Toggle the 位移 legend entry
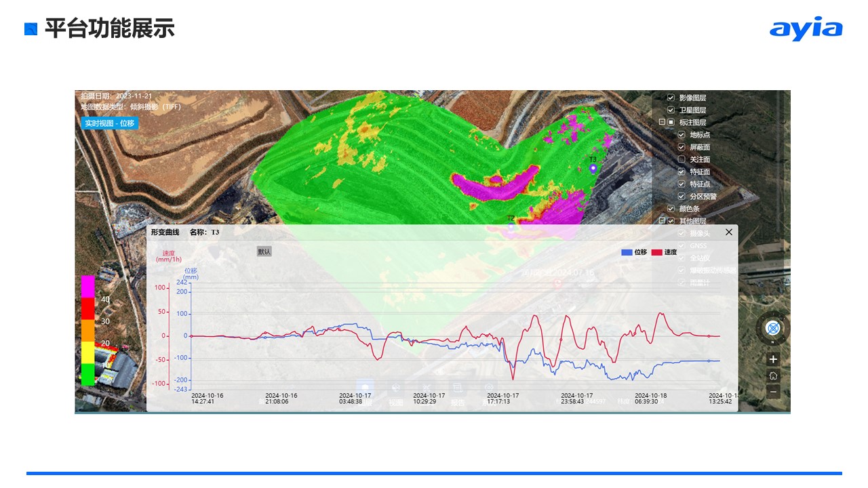This screenshot has height=488, width=868. pyautogui.click(x=634, y=252)
